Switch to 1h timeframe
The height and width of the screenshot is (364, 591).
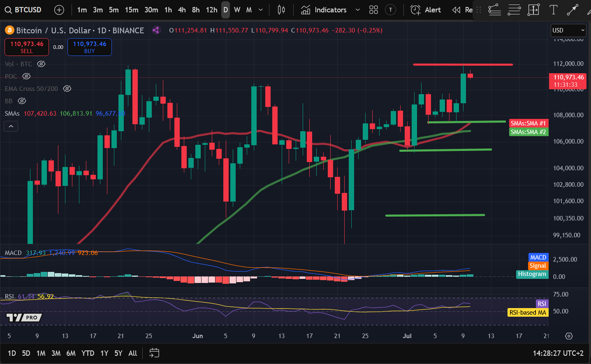tap(168, 10)
